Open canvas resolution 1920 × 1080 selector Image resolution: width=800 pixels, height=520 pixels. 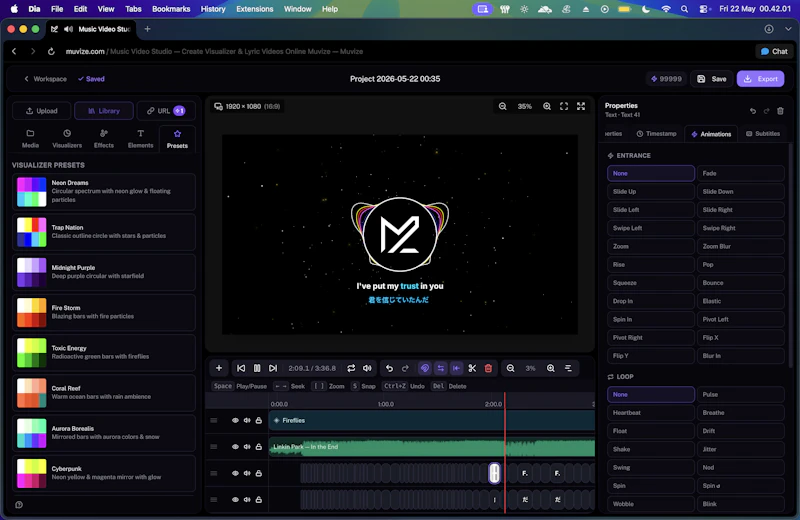pos(247,106)
